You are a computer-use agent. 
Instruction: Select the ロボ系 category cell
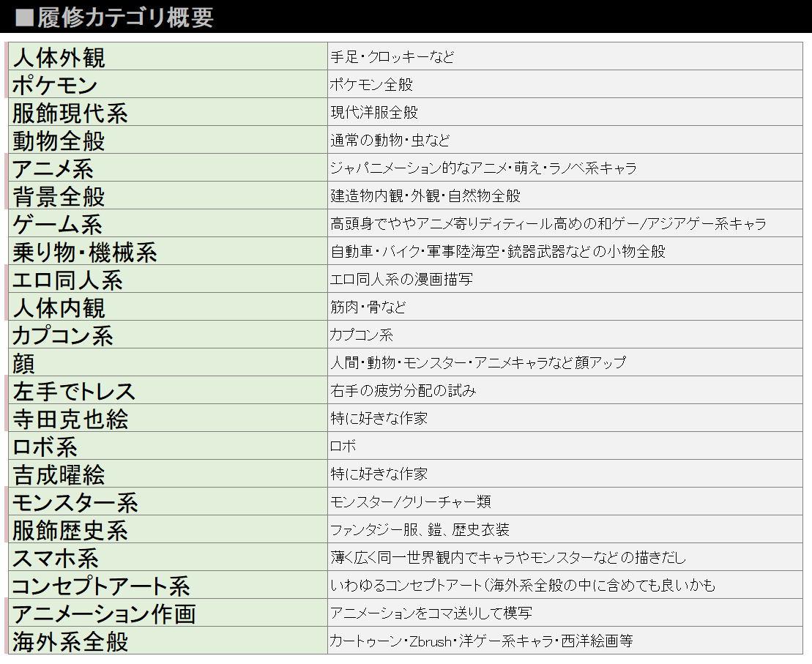(168, 446)
